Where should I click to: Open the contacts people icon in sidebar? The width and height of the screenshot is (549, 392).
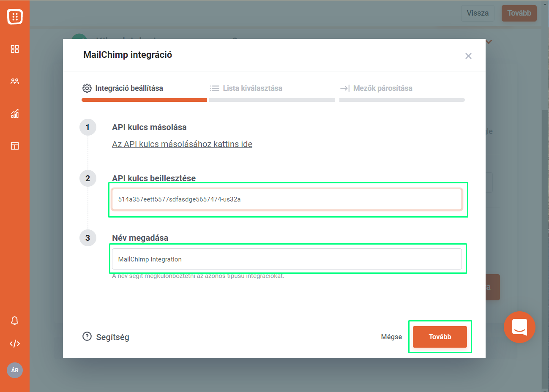15,81
